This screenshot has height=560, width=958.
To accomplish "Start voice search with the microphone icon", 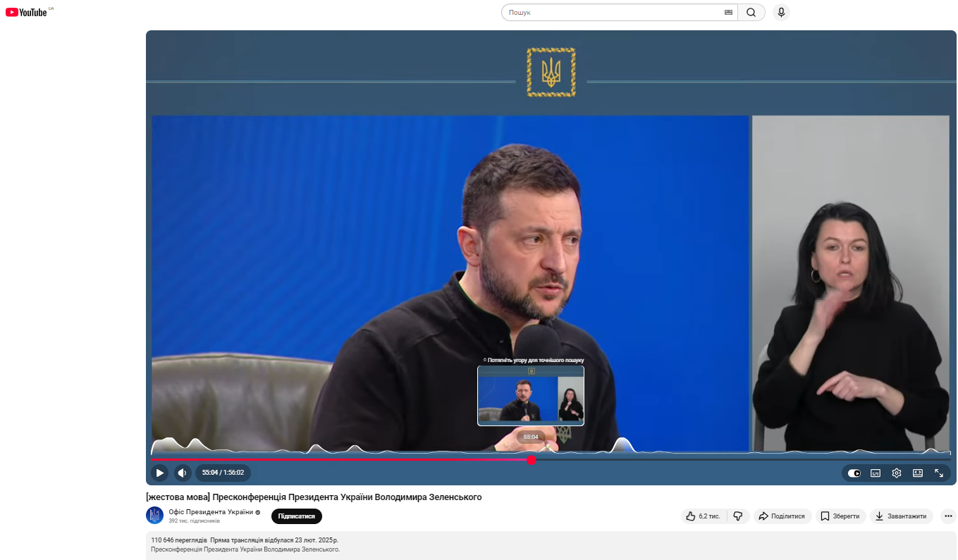I will [780, 12].
